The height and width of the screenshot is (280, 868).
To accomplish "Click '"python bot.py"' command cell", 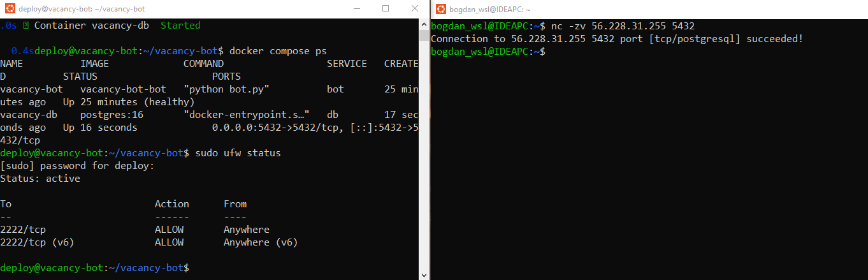I will 226,89.
